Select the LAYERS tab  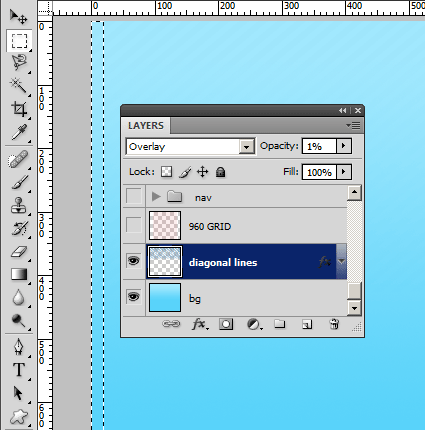coord(146,126)
